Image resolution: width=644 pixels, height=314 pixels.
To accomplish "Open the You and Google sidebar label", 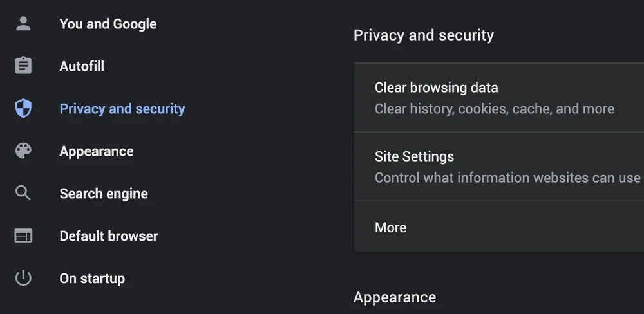I will pyautogui.click(x=108, y=24).
